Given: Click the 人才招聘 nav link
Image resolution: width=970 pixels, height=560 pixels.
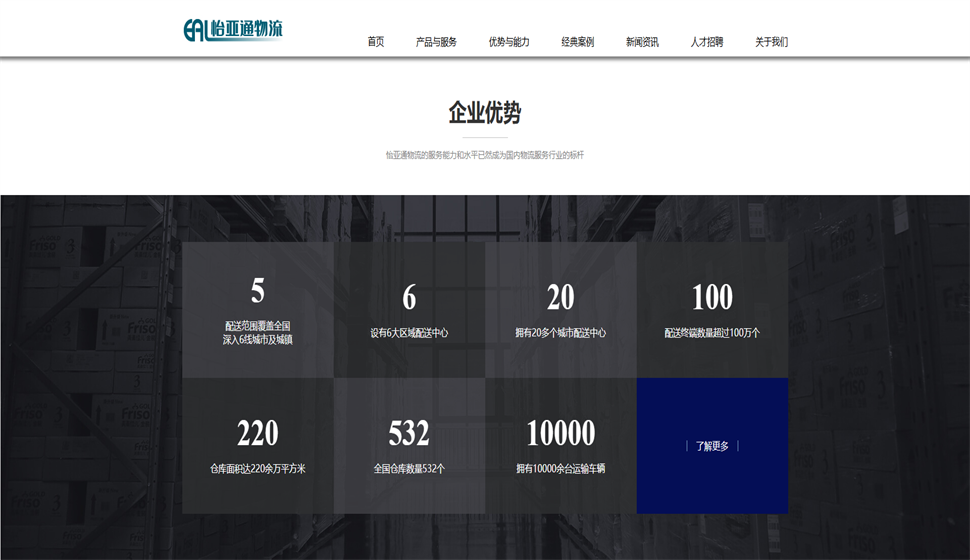Looking at the screenshot, I should pos(706,42).
